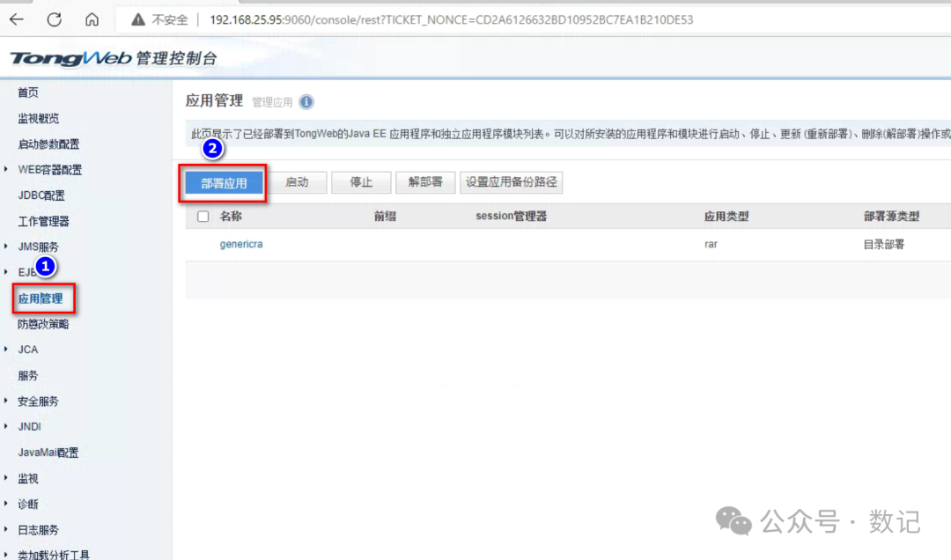The width and height of the screenshot is (951, 560).
Task: Expand the JMS服务 tree node arrow
Action: click(x=6, y=247)
